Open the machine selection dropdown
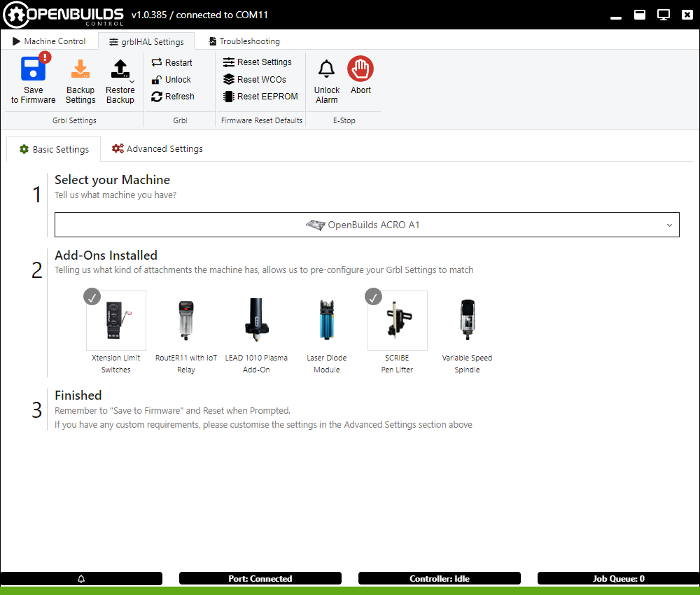 [x=367, y=225]
